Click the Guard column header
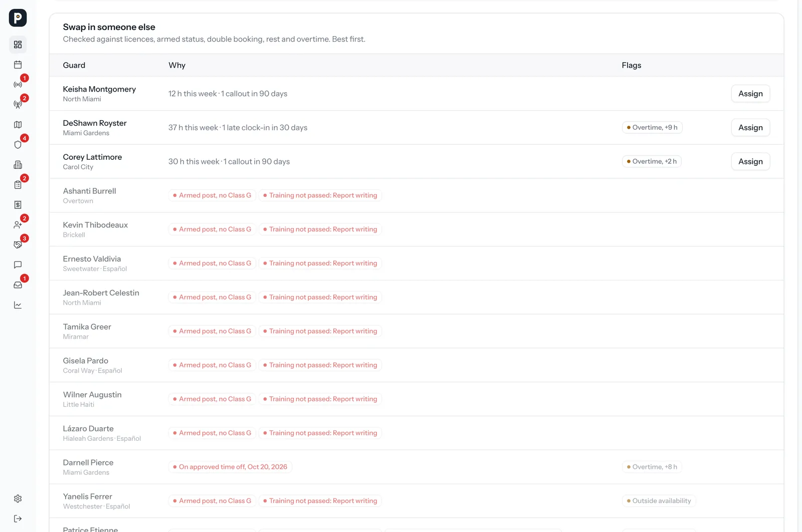802x532 pixels. coord(74,65)
